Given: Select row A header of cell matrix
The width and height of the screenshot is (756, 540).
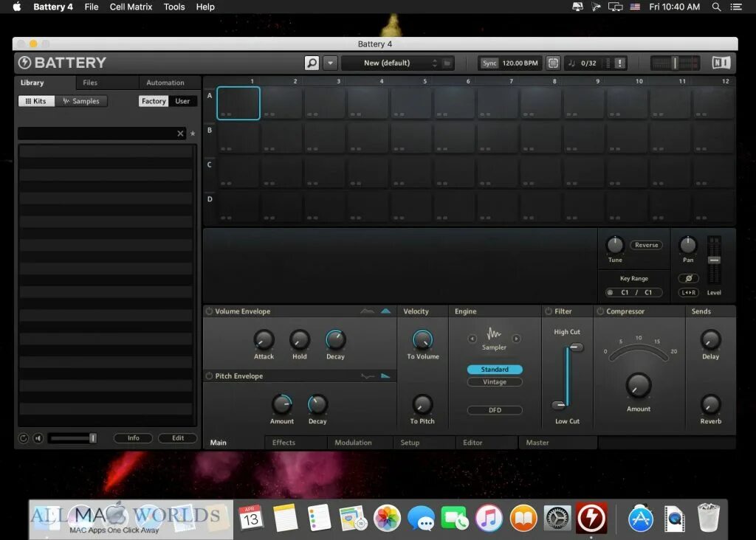Looking at the screenshot, I should coord(210,95).
